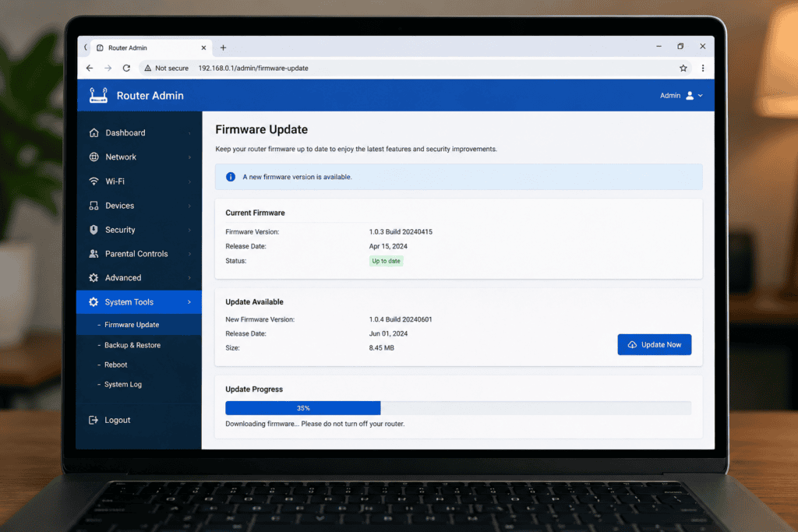The width and height of the screenshot is (798, 532).
Task: Click the System Tools gear icon
Action: (94, 301)
